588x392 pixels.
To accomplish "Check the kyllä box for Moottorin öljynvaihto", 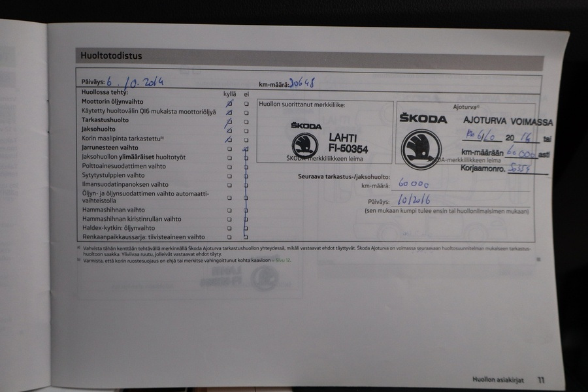I will pyautogui.click(x=229, y=103).
